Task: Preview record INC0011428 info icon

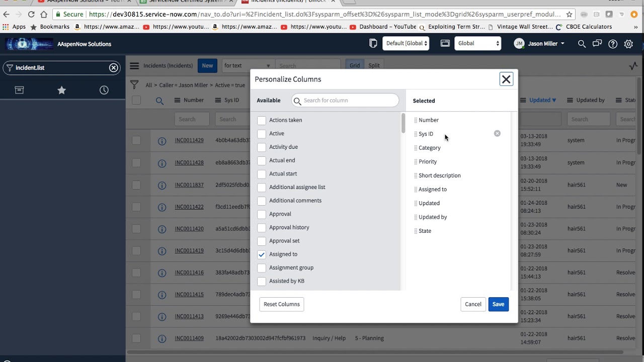Action: click(162, 163)
